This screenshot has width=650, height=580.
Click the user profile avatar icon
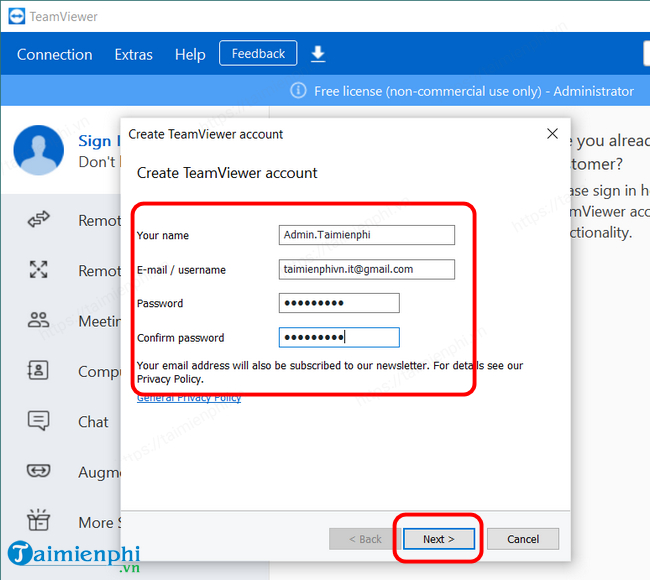[39, 150]
